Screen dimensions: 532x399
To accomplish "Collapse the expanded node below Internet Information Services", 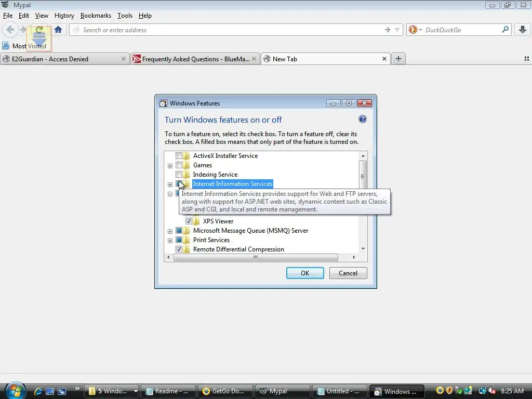I will point(170,194).
